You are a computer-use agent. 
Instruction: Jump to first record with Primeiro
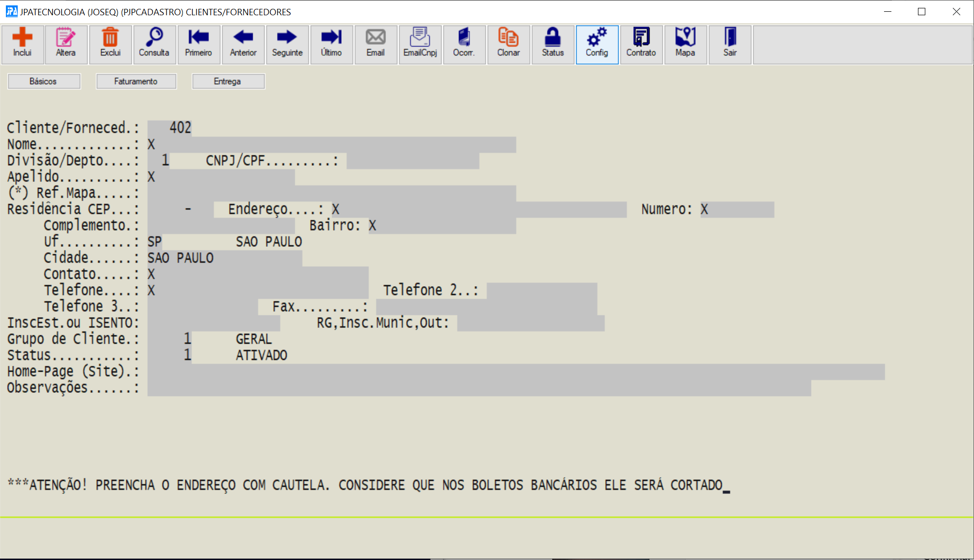coord(198,43)
